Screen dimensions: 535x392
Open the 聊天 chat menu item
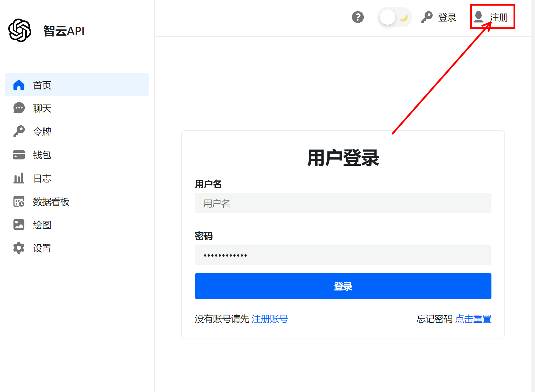[42, 108]
